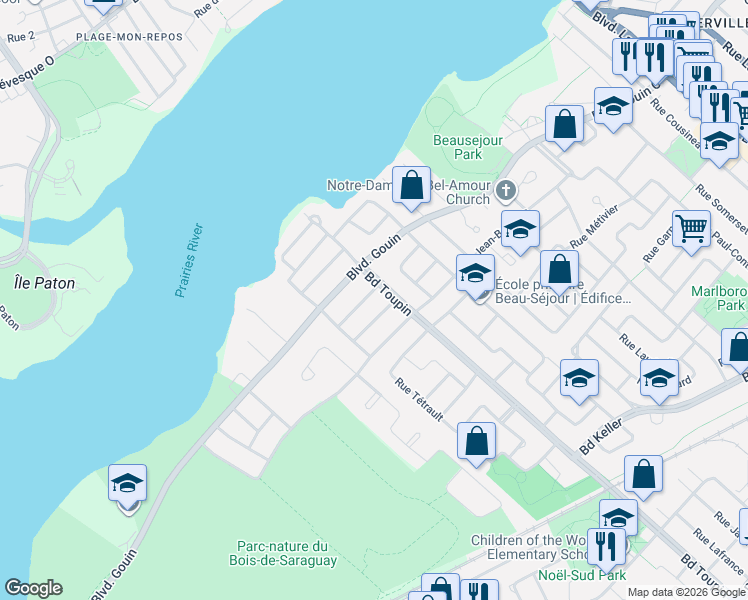Click school marker on École primaire Beau-Séjour
This screenshot has height=600, width=748.
pyautogui.click(x=475, y=276)
